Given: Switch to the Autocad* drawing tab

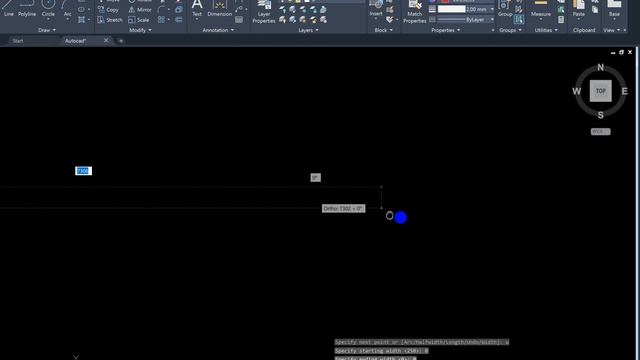Looking at the screenshot, I should (76, 41).
